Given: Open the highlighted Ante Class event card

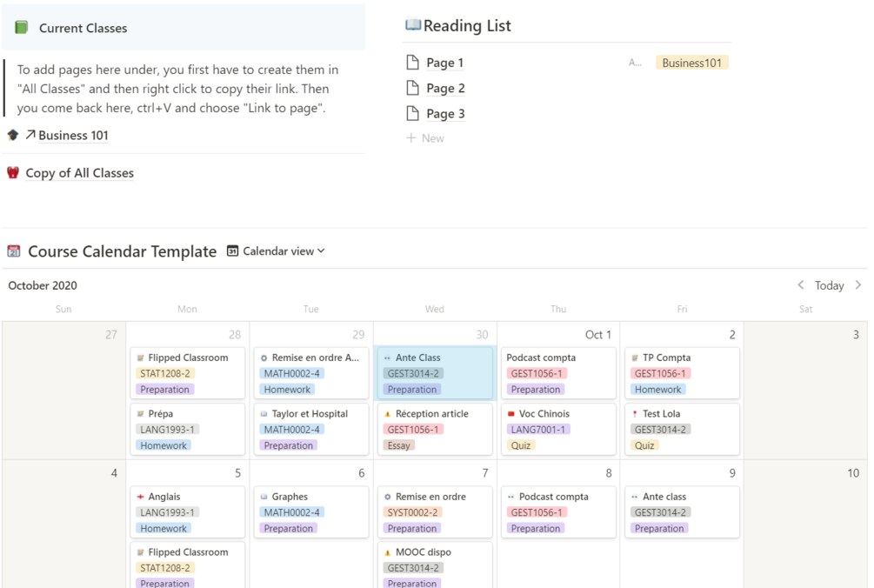Looking at the screenshot, I should [x=435, y=373].
